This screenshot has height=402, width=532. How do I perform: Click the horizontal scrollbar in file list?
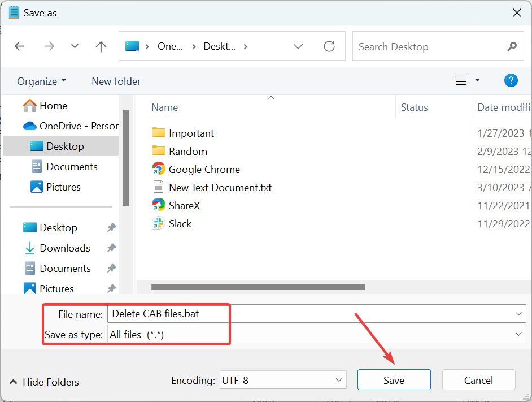[258, 287]
